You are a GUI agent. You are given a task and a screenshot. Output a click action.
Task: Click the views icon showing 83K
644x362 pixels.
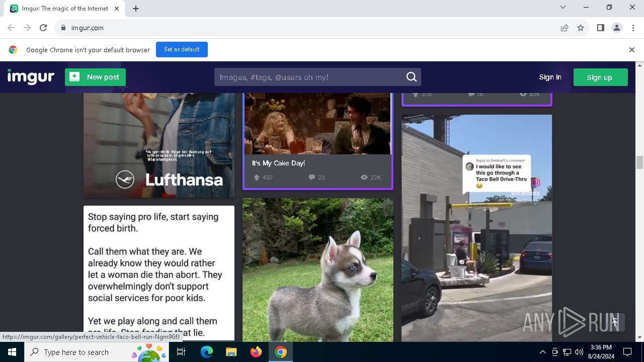click(x=523, y=94)
